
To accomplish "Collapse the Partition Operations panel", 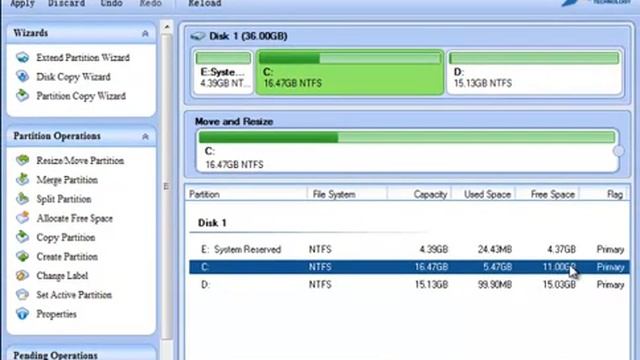I will (x=145, y=136).
